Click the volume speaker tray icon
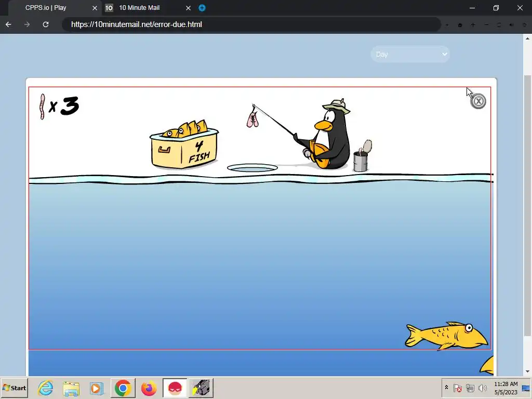This screenshot has width=532, height=399. (482, 388)
